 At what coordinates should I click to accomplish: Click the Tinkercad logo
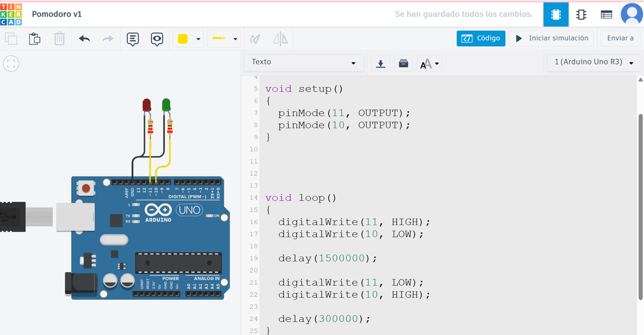(11, 14)
